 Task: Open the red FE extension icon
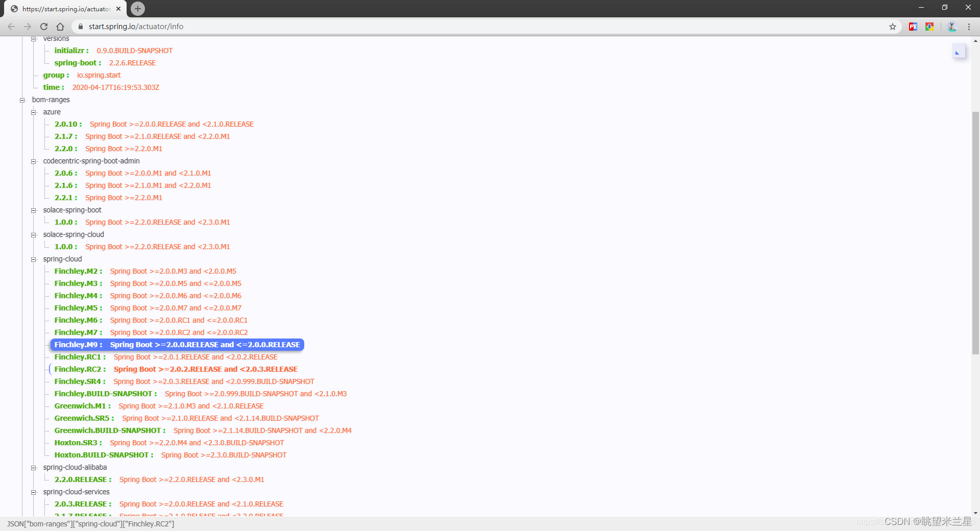(x=913, y=27)
